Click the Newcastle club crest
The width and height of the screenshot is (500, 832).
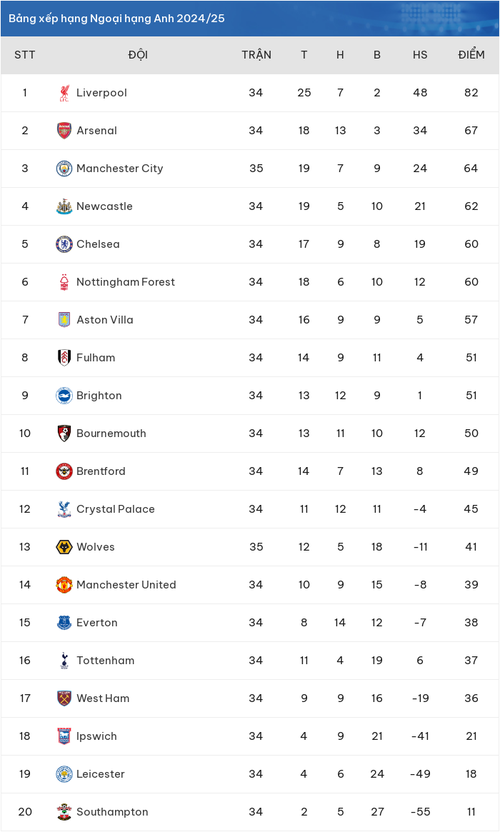coord(64,206)
